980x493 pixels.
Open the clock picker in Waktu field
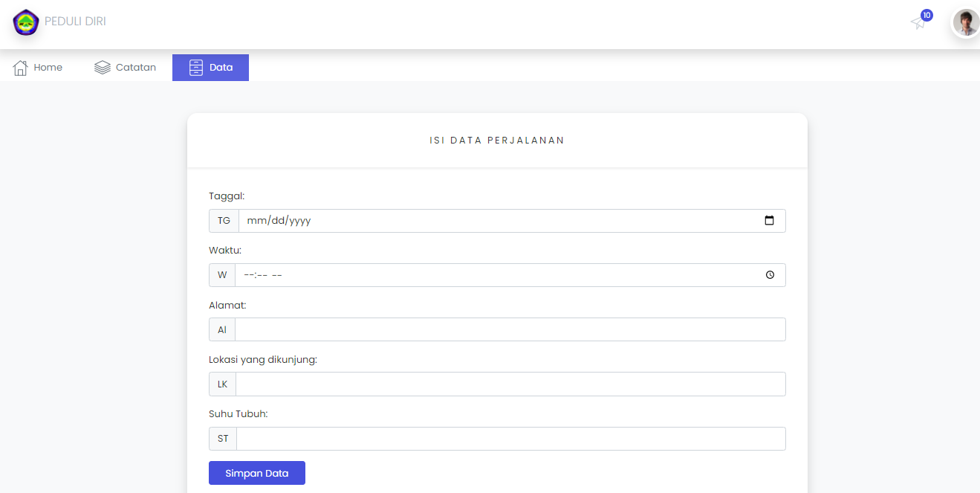[771, 274]
